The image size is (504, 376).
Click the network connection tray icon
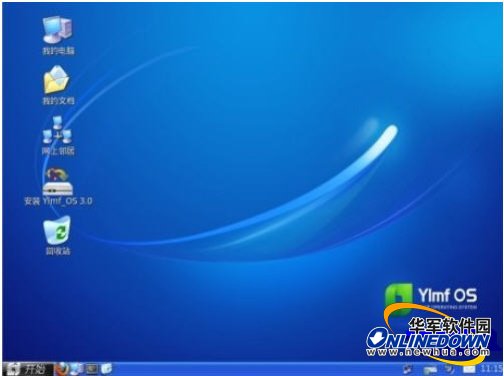407,369
